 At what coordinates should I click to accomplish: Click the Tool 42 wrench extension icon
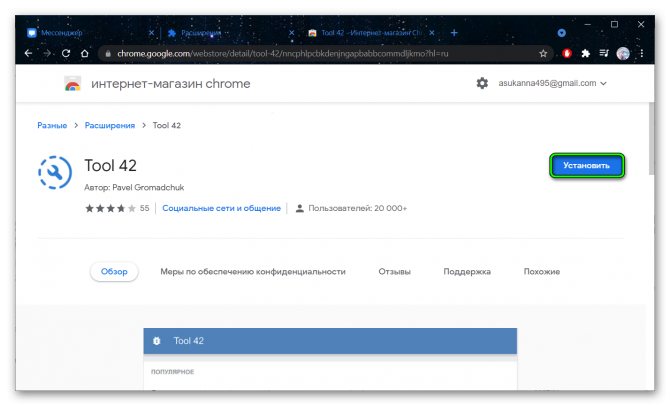coord(55,172)
